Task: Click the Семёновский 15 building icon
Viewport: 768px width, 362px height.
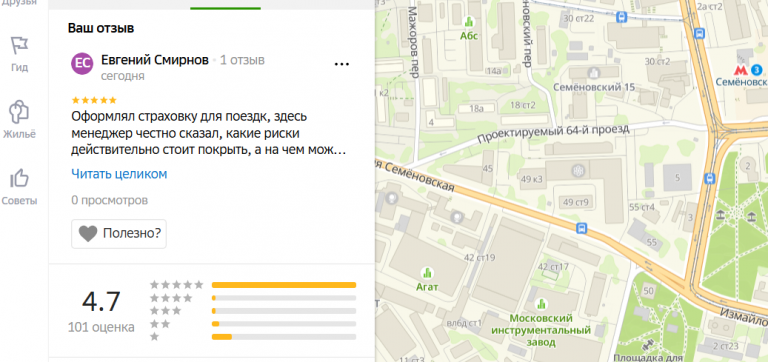Action: pyautogui.click(x=594, y=73)
